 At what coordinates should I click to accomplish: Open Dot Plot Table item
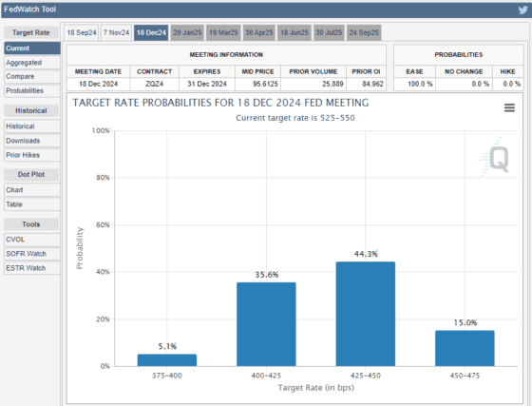[32, 204]
